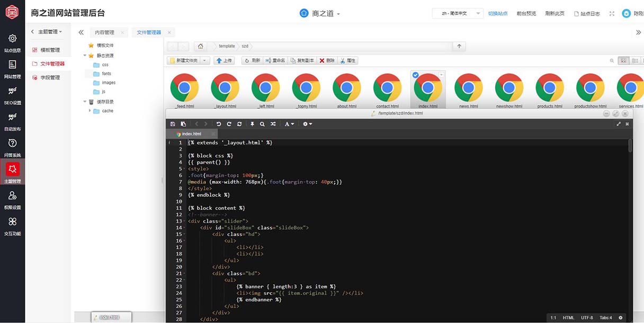Undo the last edit in editor
The image size is (644, 323).
[219, 124]
